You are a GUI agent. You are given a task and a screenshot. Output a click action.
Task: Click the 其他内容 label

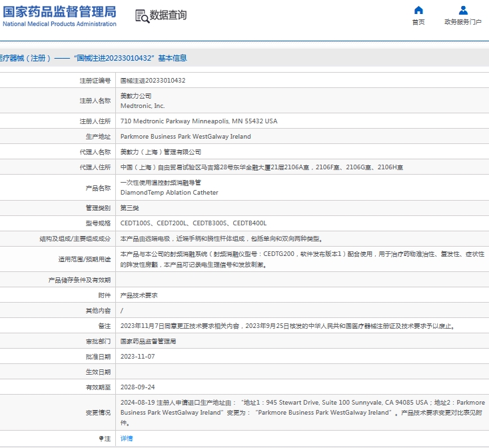pyautogui.click(x=98, y=311)
